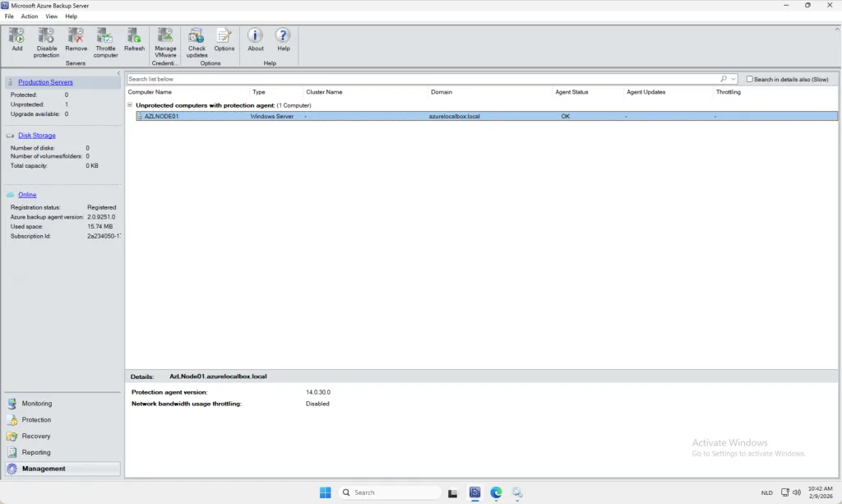Click the Remove server icon
Image resolution: width=842 pixels, height=504 pixels.
[76, 36]
